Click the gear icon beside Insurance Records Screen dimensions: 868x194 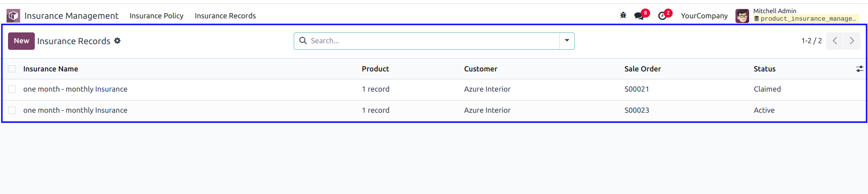[117, 41]
